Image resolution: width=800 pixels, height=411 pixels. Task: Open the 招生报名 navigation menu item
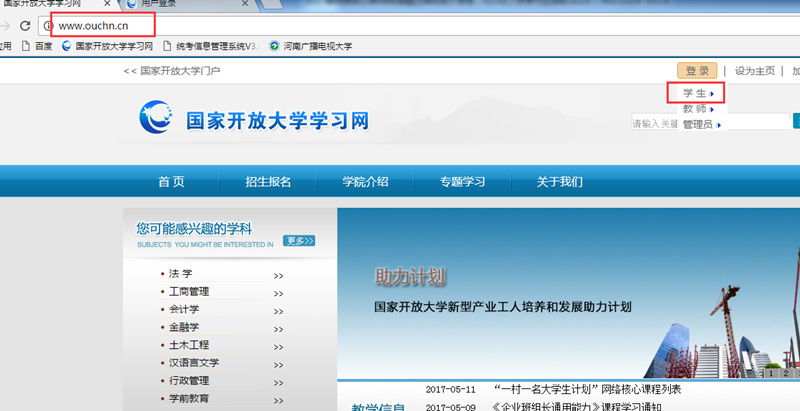(268, 181)
